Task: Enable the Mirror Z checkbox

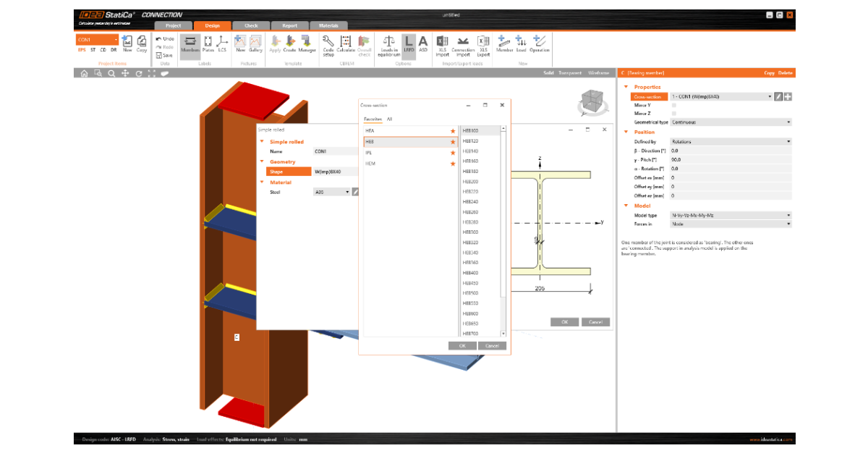Action: [x=674, y=112]
